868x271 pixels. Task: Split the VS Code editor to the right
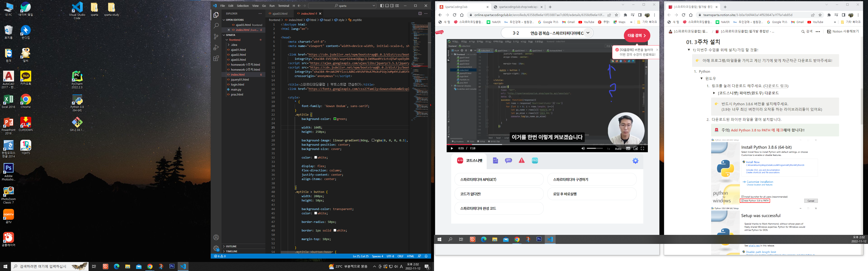(420, 14)
